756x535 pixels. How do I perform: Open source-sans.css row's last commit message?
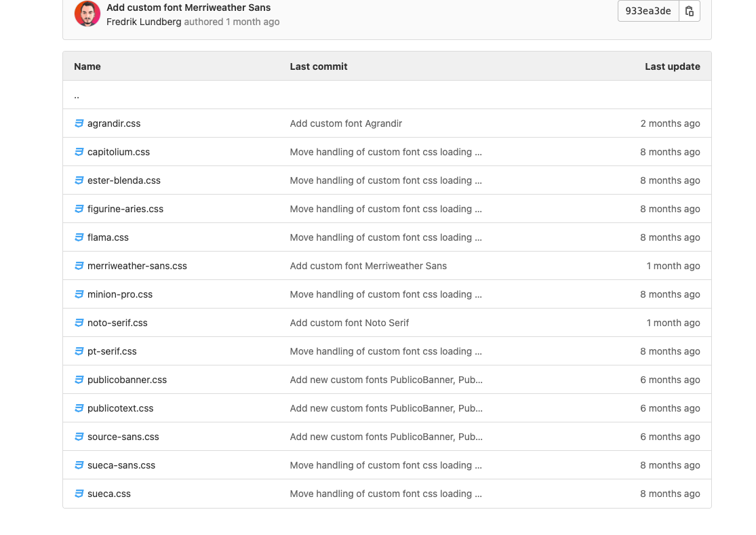[386, 436]
